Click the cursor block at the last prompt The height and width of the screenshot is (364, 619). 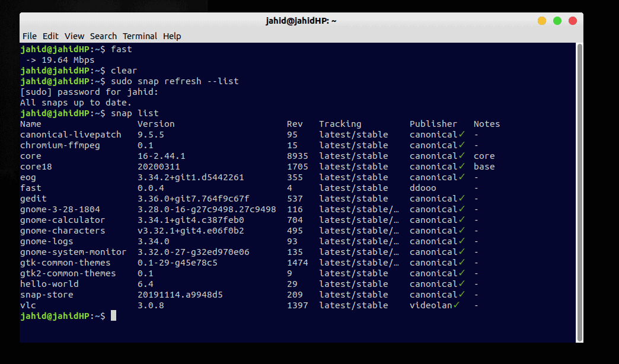[x=113, y=315]
